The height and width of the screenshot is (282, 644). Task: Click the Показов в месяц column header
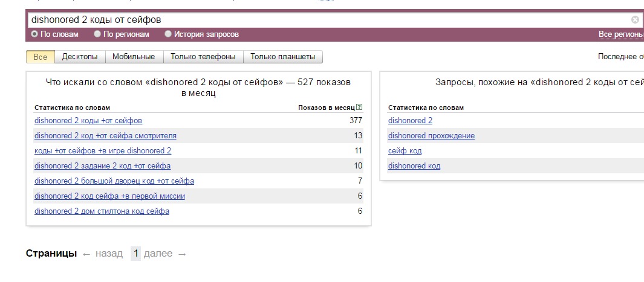pyautogui.click(x=327, y=107)
